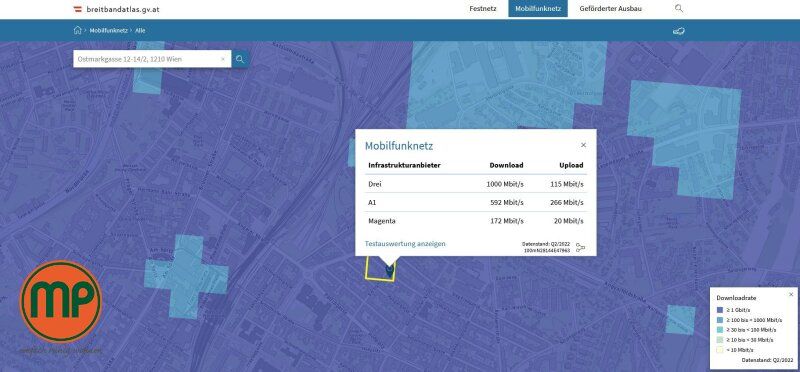Open the site search magnifier icon
The height and width of the screenshot is (372, 800).
pos(679,8)
